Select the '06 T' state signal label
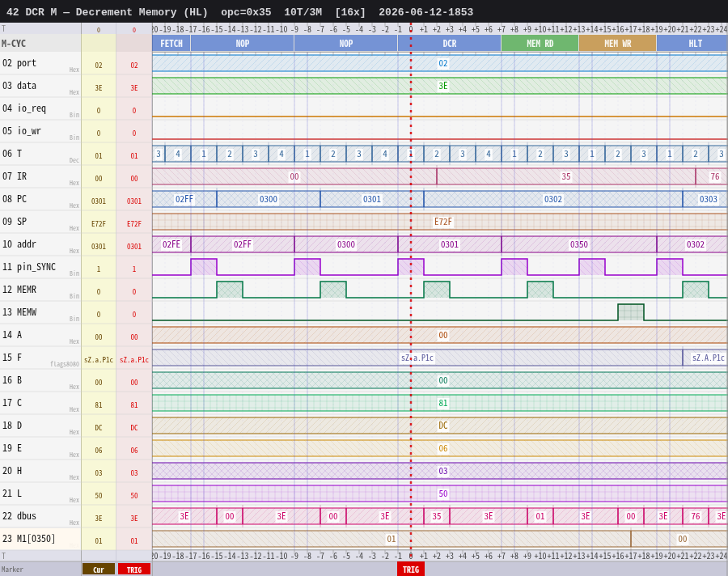This screenshot has width=728, height=576. click(12, 154)
